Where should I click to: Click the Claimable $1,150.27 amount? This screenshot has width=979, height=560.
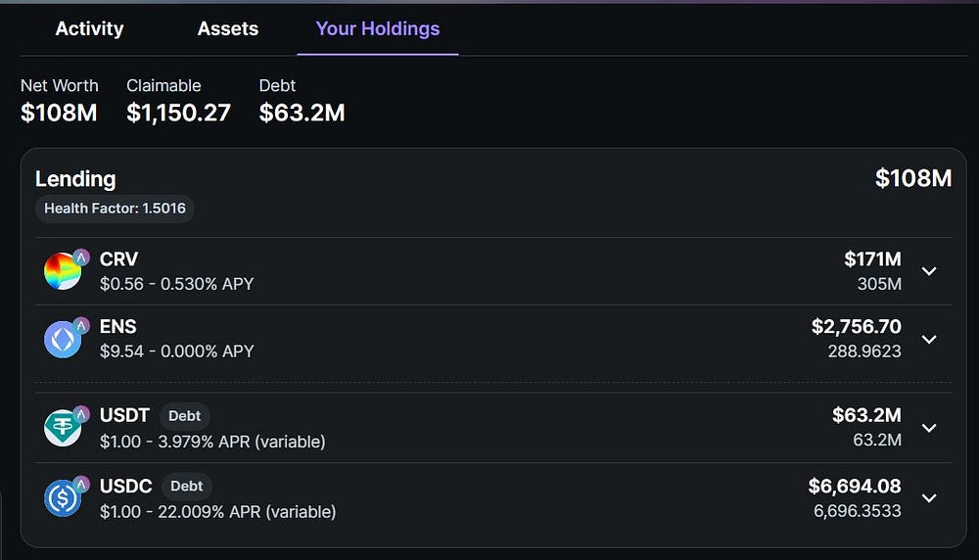pyautogui.click(x=178, y=113)
